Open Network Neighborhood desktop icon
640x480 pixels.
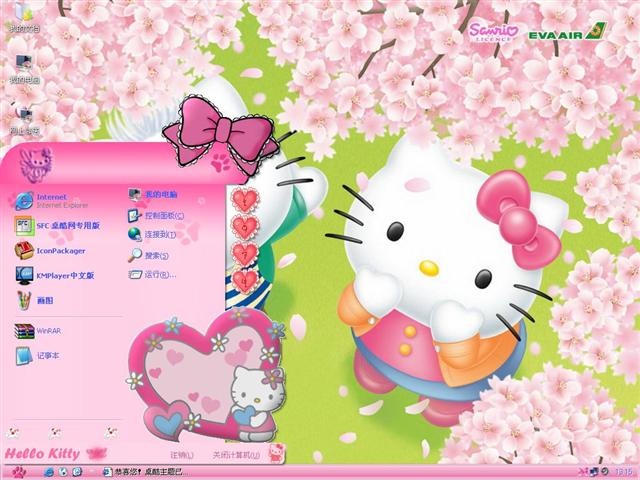(x=24, y=120)
